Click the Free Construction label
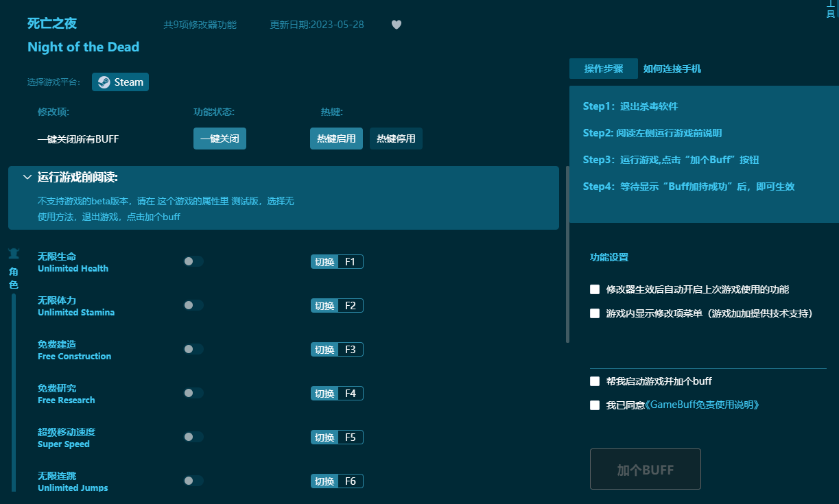Screen dimensions: 839x504 74,357
